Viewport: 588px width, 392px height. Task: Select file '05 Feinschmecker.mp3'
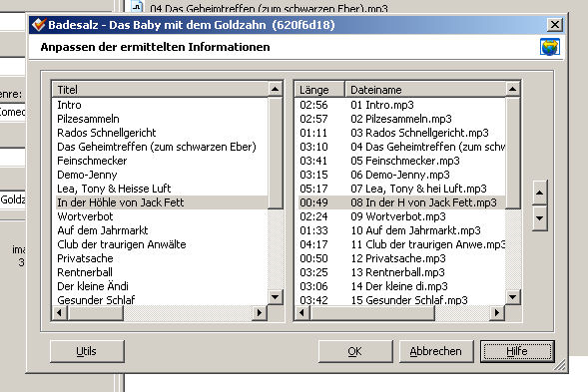click(x=405, y=161)
